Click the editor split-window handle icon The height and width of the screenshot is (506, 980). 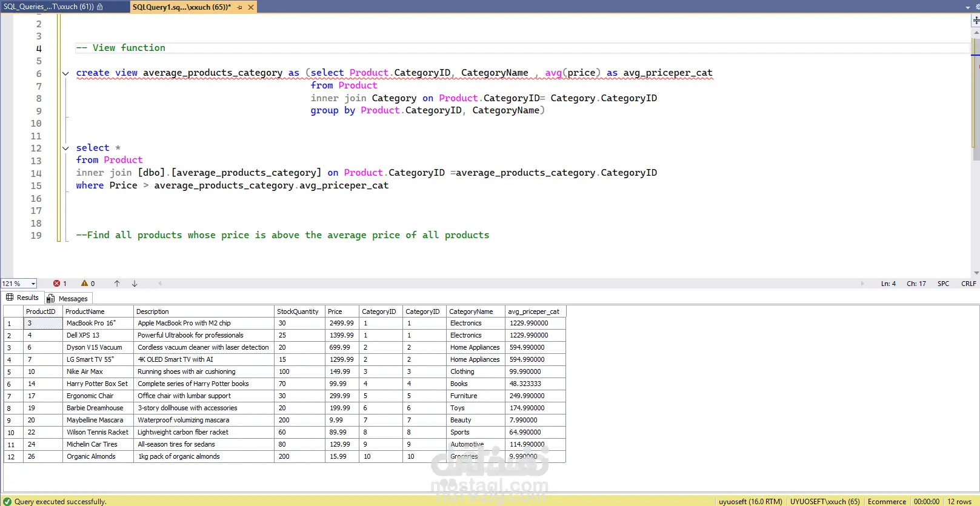976,21
